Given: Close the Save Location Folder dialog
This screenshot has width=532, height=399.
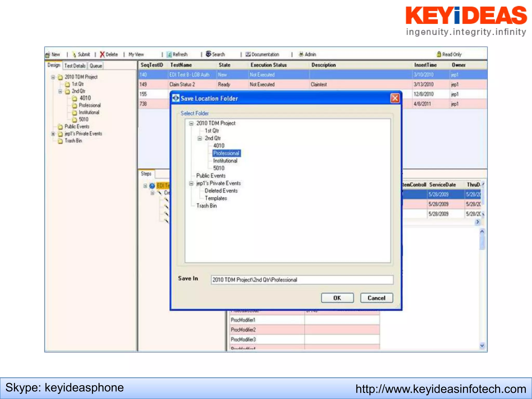Looking at the screenshot, I should [395, 98].
